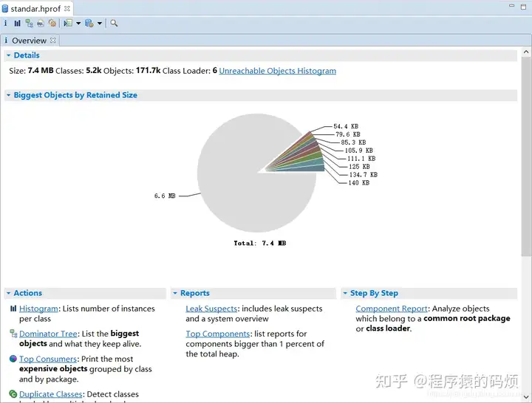Click the Run Expert System Test icon
Viewport: 532px width, 403px height.
68,23
